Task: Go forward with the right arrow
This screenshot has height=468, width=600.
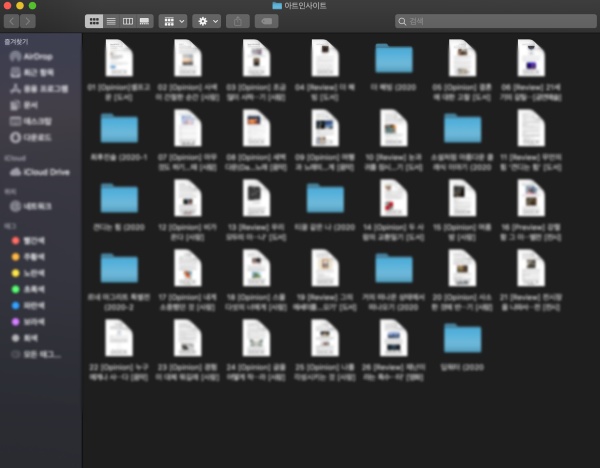Action: coord(28,21)
